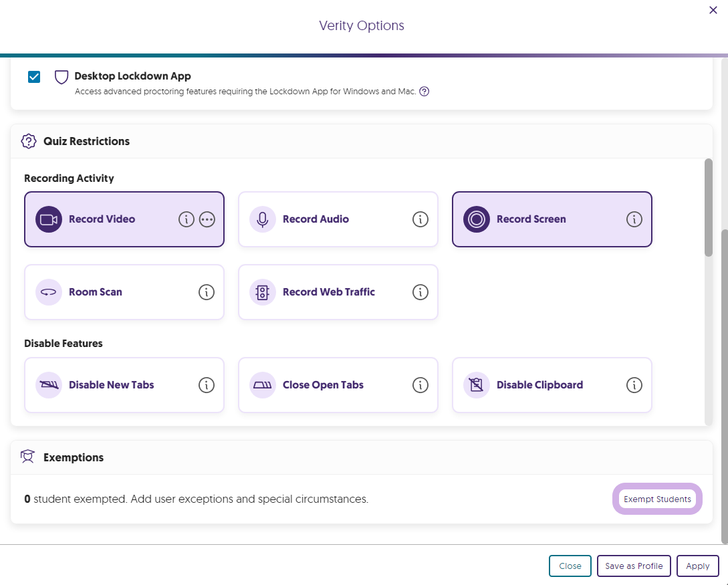The width and height of the screenshot is (728, 585).
Task: Enable Disable New Tabs restriction
Action: click(x=124, y=385)
